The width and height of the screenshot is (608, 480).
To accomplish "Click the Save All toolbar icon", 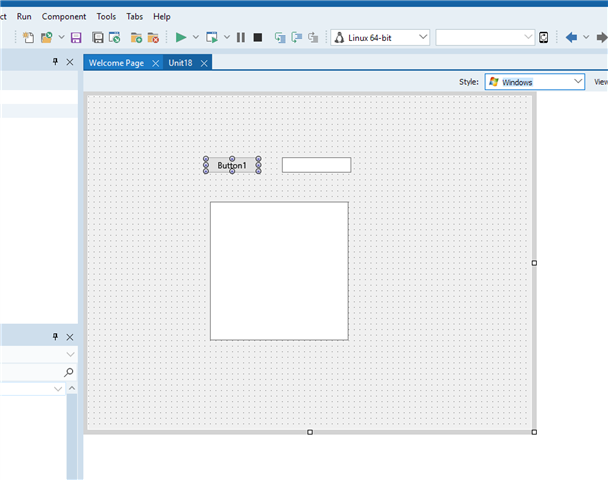I will [98, 38].
